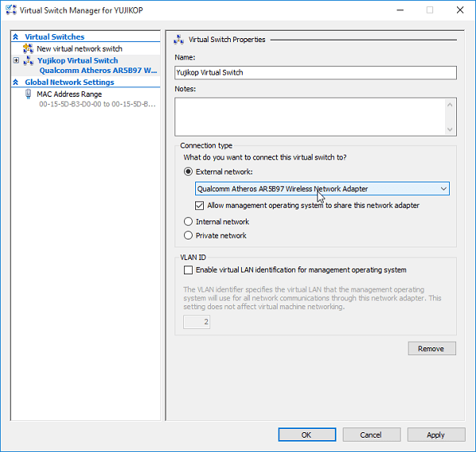Enable virtual LAN identification checkbox

pyautogui.click(x=188, y=270)
